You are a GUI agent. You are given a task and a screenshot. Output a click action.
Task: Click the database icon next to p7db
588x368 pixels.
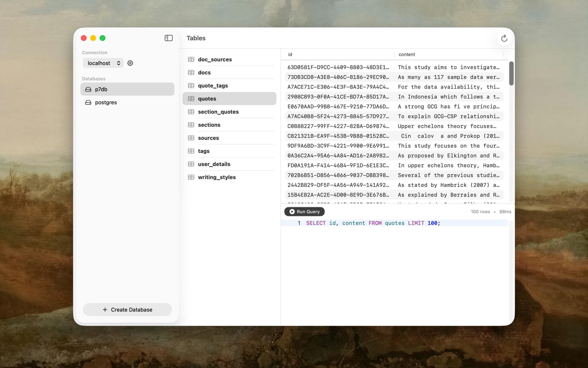click(x=88, y=89)
